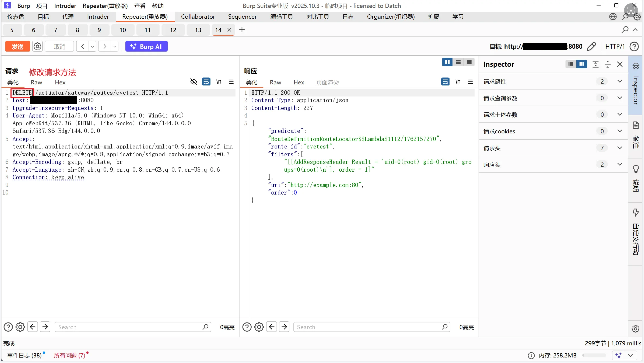Viewport: 644px width, 363px height.
Task: Click the Cancel (取消) button
Action: (x=60, y=47)
